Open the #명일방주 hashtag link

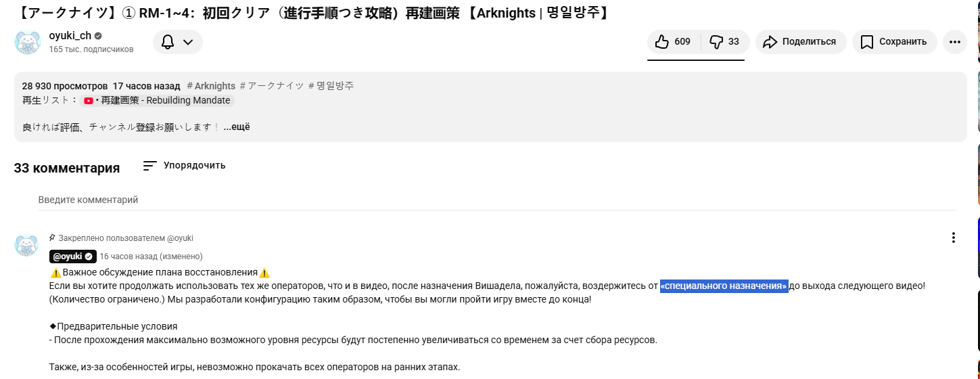pos(331,86)
